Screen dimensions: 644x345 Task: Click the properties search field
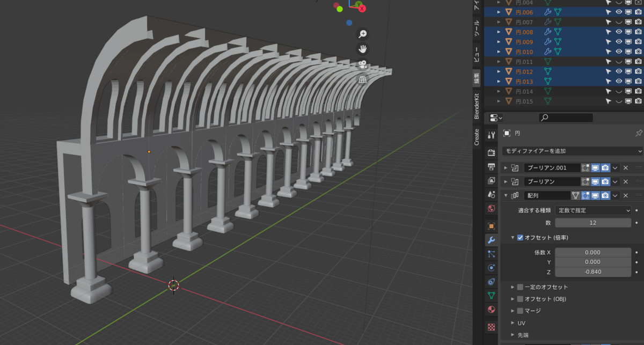[566, 118]
